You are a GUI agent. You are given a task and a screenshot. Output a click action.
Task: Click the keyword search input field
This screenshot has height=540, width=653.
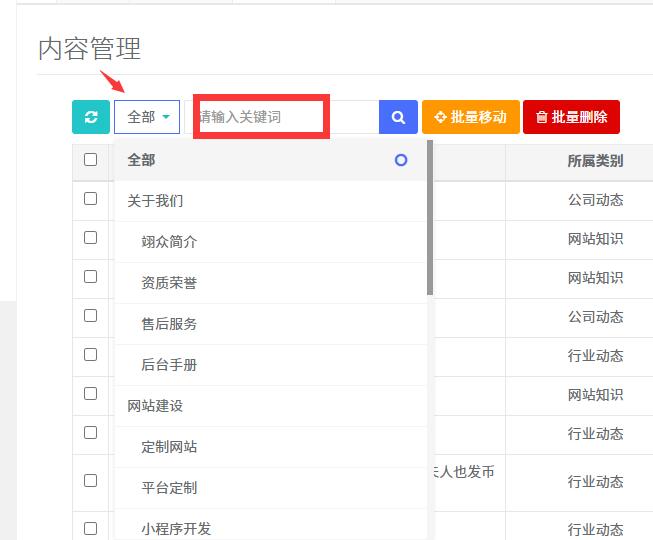pos(286,117)
